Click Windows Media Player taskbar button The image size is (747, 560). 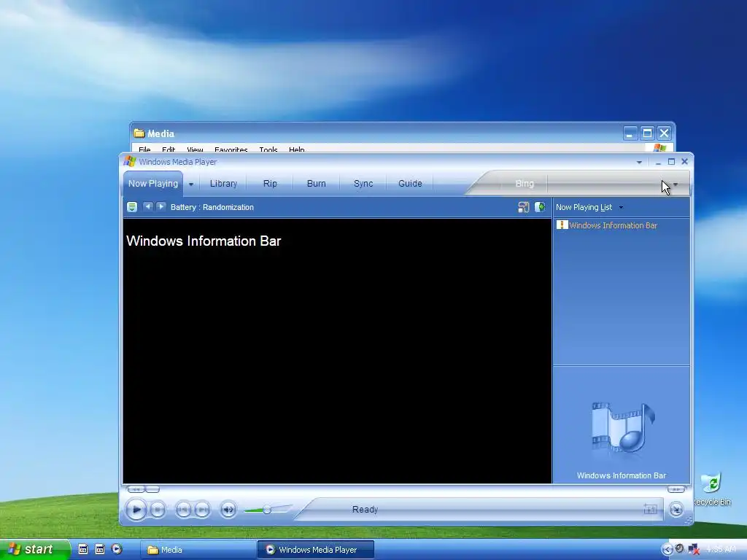pos(316,550)
